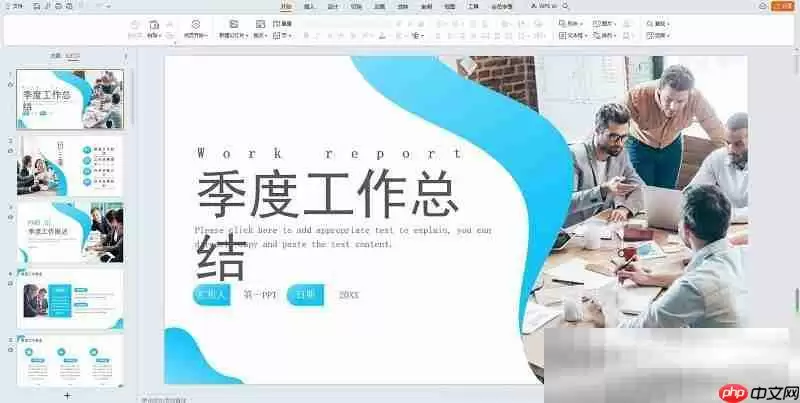Viewport: 800px width, 403px height.
Task: Expand the 新建幻灯片 dropdown
Action: point(234,36)
